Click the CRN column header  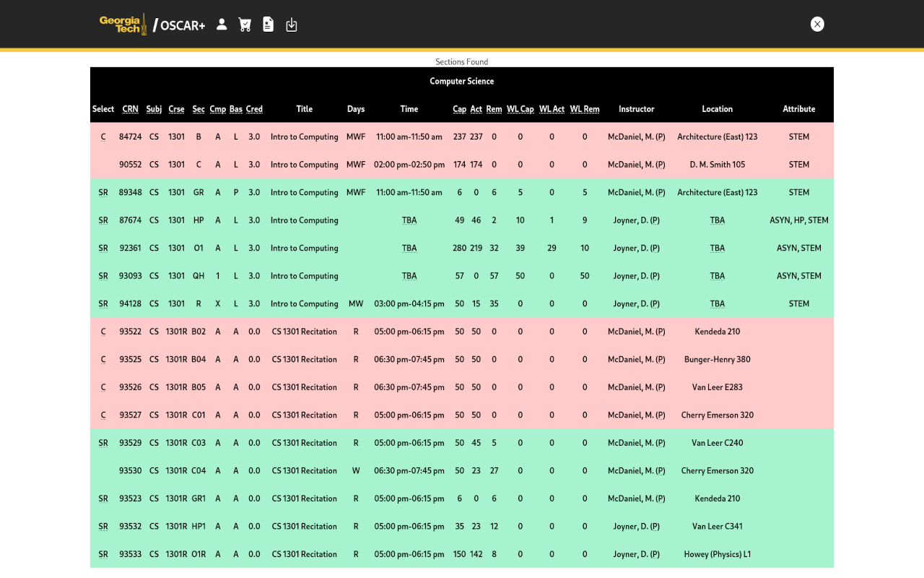130,109
